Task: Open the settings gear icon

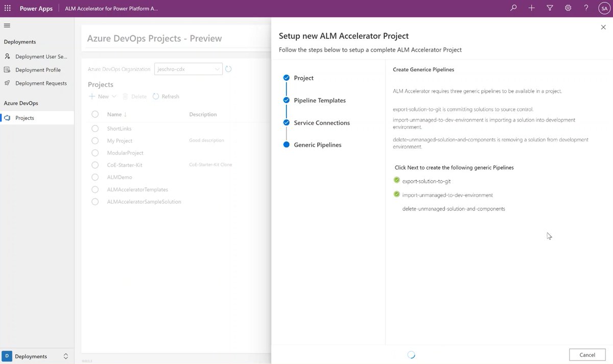Action: click(568, 8)
